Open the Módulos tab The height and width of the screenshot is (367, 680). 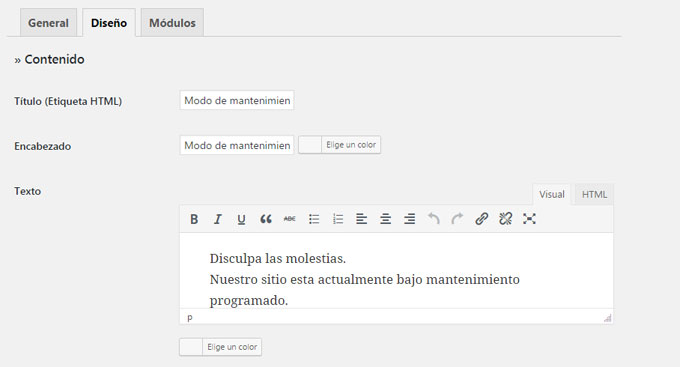coord(172,23)
